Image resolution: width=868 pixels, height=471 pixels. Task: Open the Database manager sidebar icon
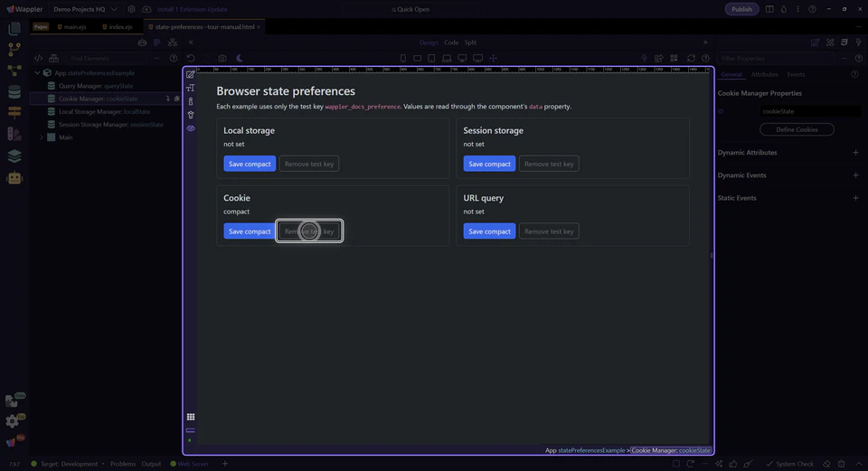tap(14, 91)
